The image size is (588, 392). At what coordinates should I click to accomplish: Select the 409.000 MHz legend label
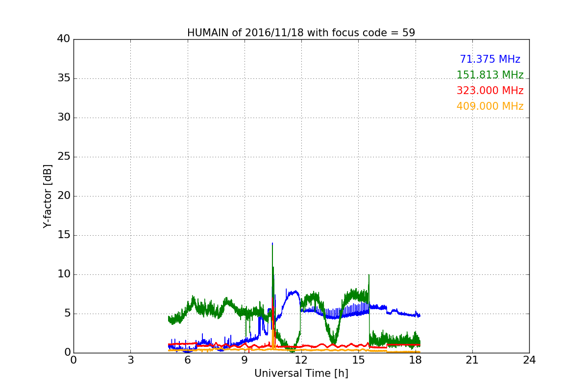click(490, 106)
